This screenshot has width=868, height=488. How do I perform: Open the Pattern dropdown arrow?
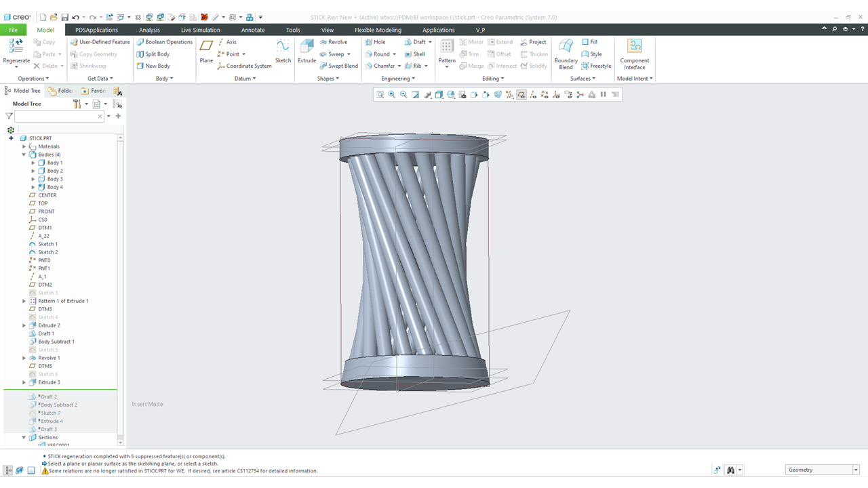[x=447, y=66]
